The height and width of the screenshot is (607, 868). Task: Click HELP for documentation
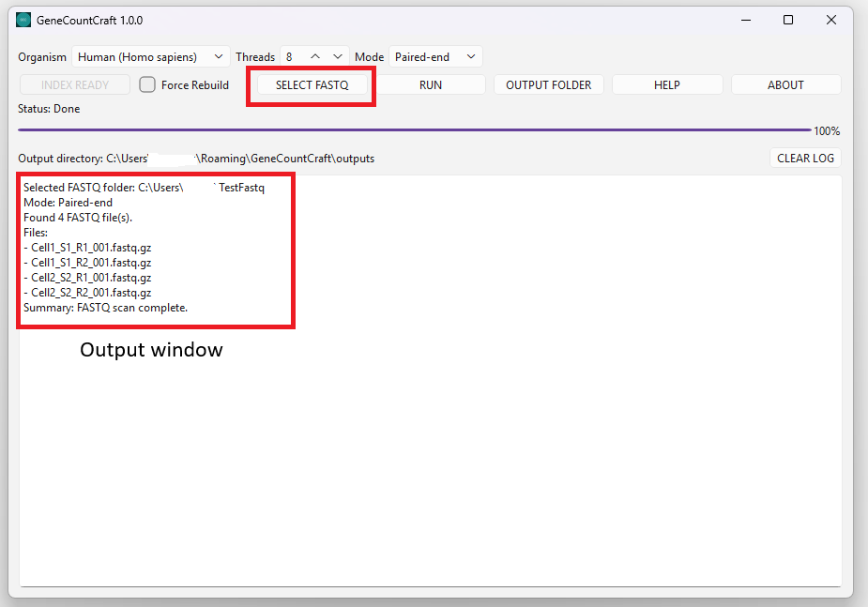[x=666, y=84]
